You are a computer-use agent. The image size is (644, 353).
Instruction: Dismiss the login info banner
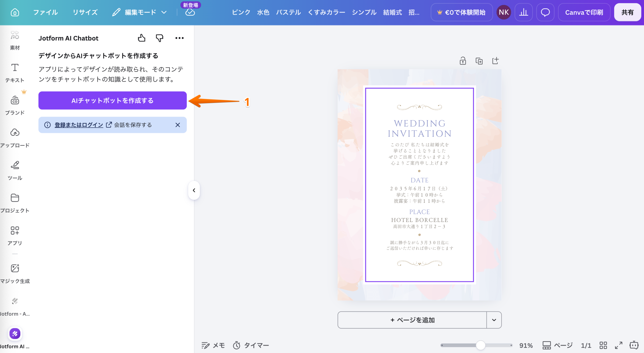[x=178, y=125]
